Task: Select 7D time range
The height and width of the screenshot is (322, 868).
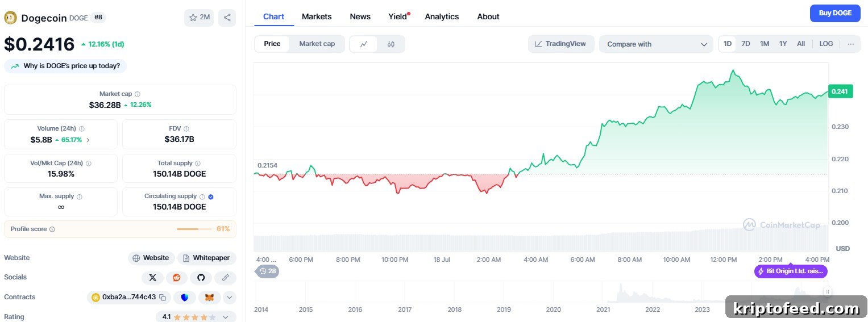Action: tap(746, 44)
